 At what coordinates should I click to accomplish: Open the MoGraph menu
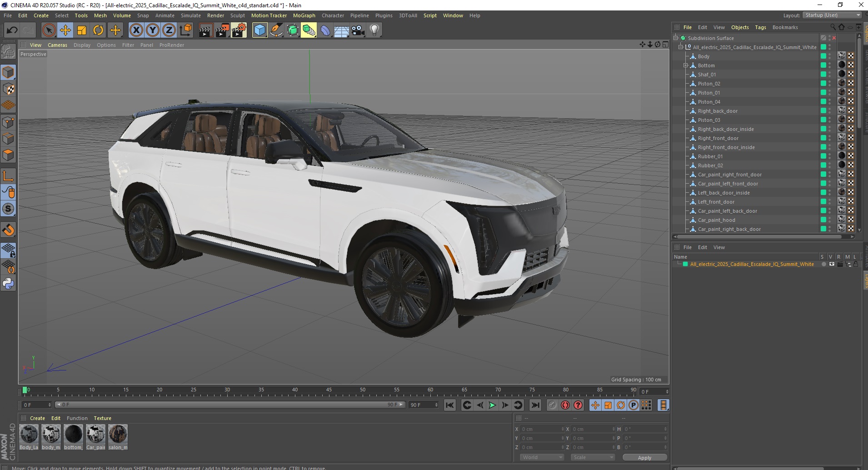pyautogui.click(x=304, y=15)
